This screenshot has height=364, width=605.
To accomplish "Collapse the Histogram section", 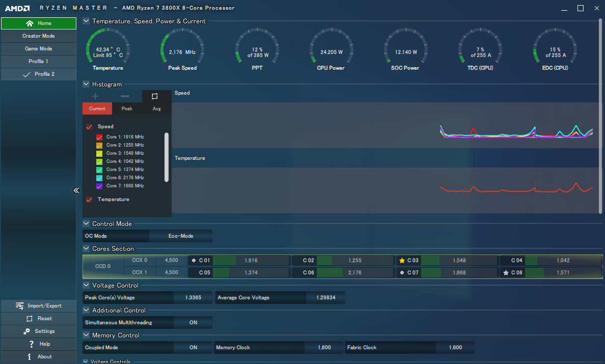I will point(87,84).
